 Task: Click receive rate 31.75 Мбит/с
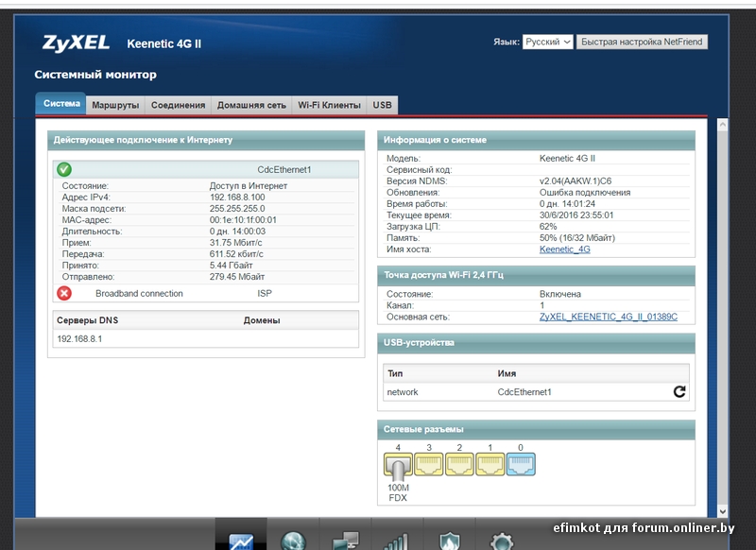tap(235, 243)
